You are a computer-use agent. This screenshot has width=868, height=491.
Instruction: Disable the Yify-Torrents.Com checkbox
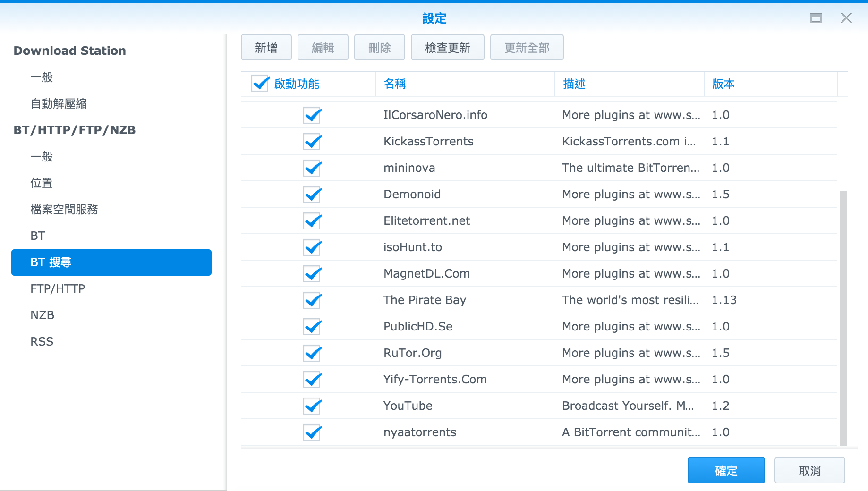tap(312, 380)
